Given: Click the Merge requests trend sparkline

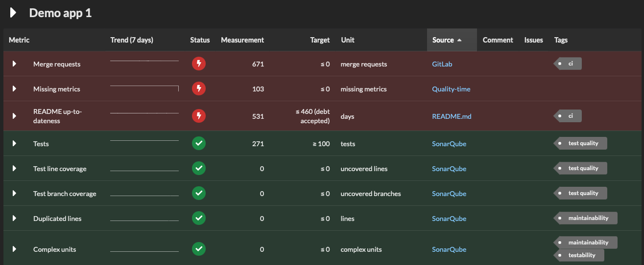Looking at the screenshot, I should click(144, 61).
